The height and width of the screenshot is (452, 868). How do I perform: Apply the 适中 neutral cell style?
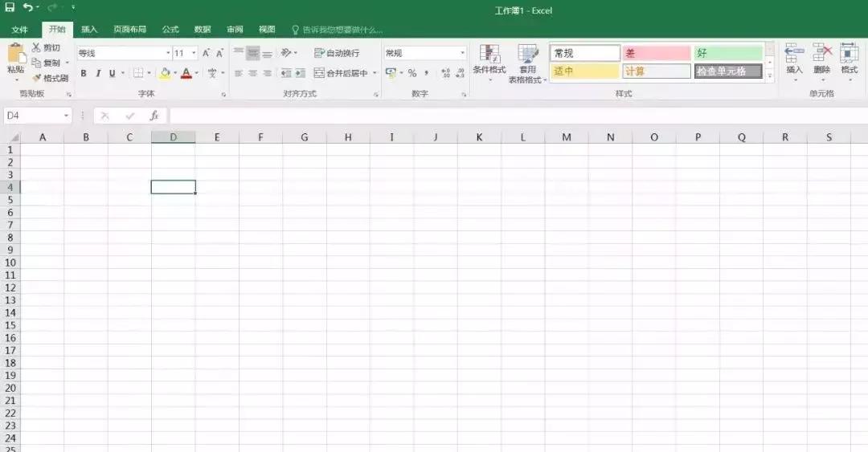coord(584,71)
